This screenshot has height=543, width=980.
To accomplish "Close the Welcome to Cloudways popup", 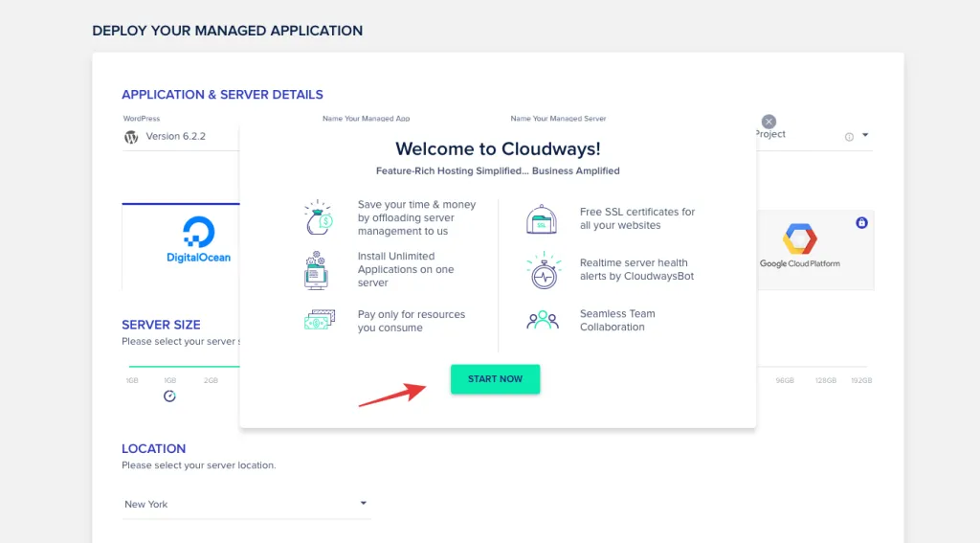I will point(768,122).
